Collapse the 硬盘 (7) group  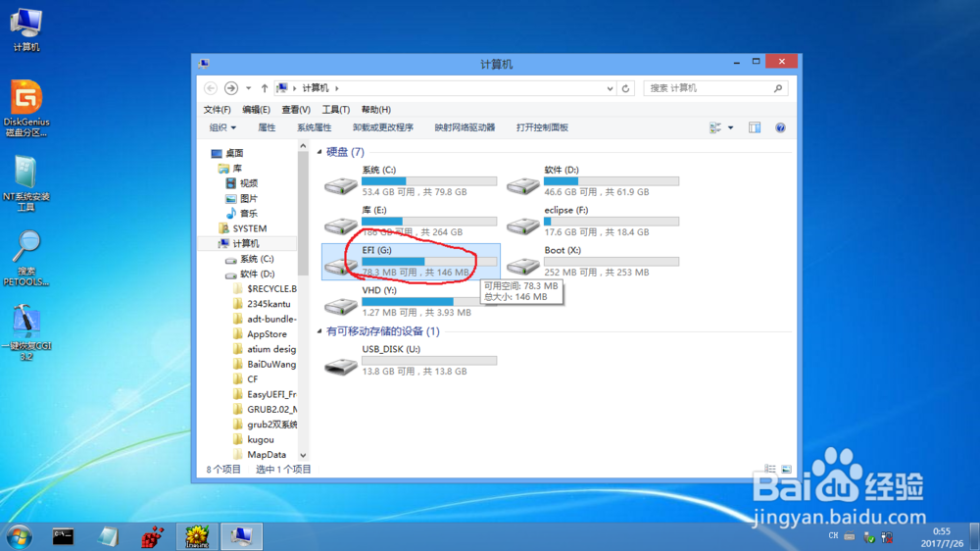pos(320,152)
